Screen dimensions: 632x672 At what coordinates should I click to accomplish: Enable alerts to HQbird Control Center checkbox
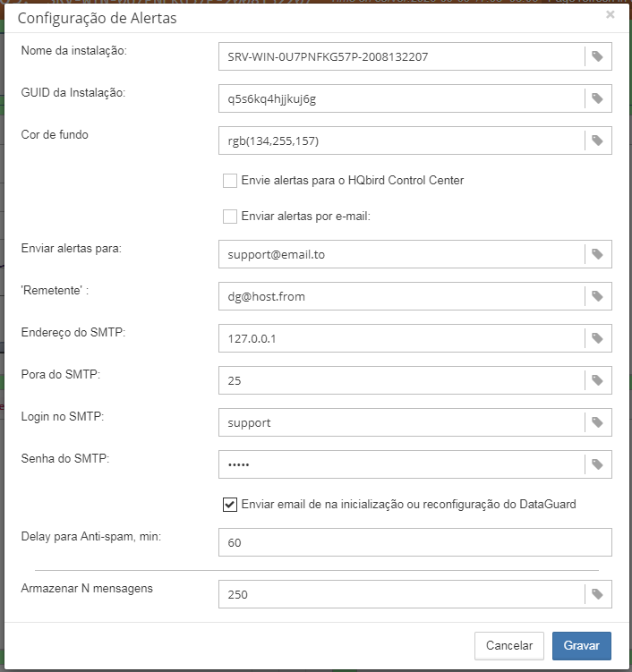coord(230,181)
